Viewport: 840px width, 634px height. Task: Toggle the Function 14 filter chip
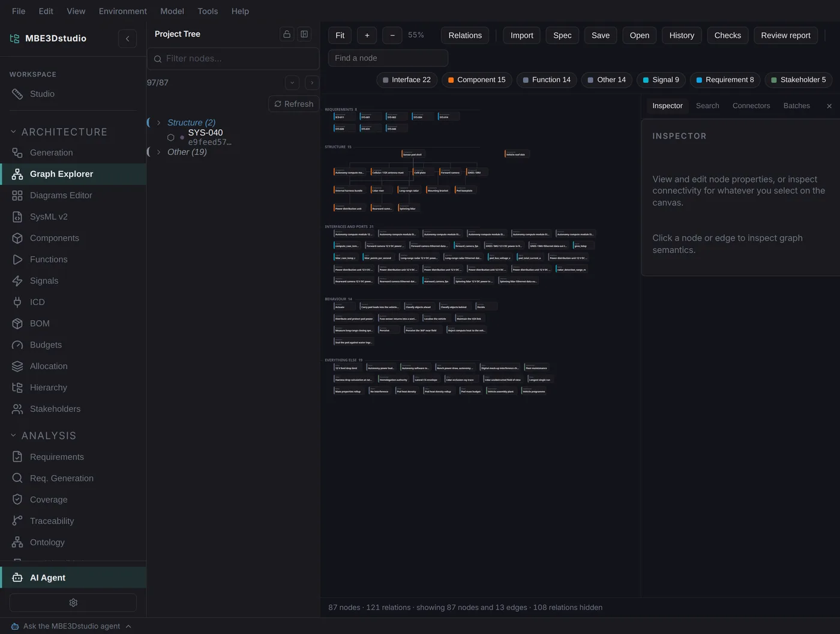(x=547, y=80)
